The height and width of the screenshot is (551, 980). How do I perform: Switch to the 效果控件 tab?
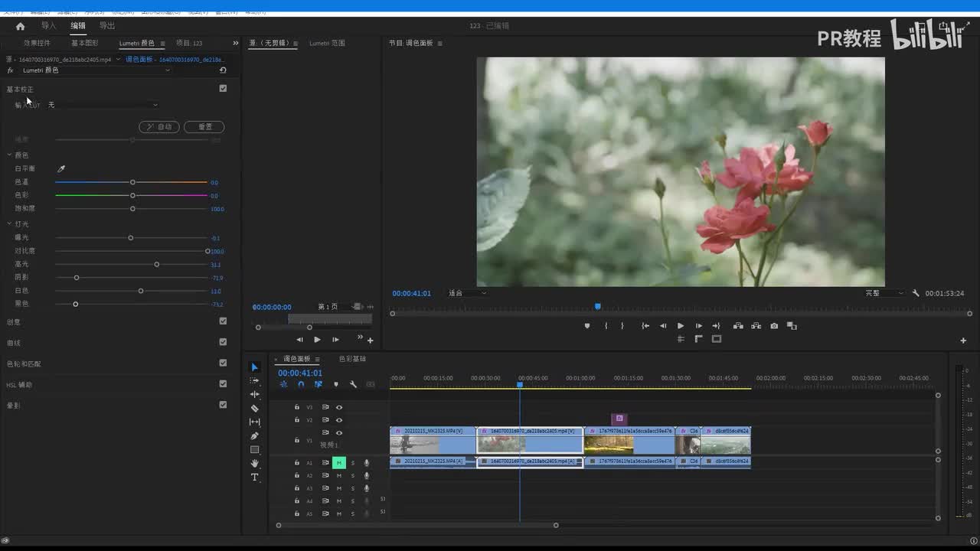point(37,44)
